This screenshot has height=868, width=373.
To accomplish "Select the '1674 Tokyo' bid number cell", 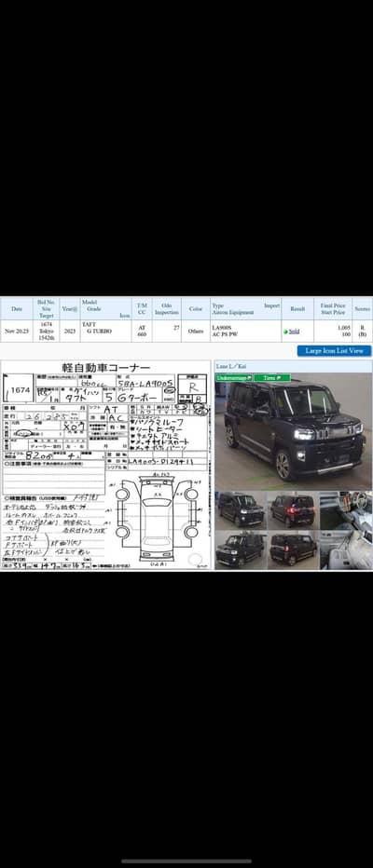I will coord(47,331).
